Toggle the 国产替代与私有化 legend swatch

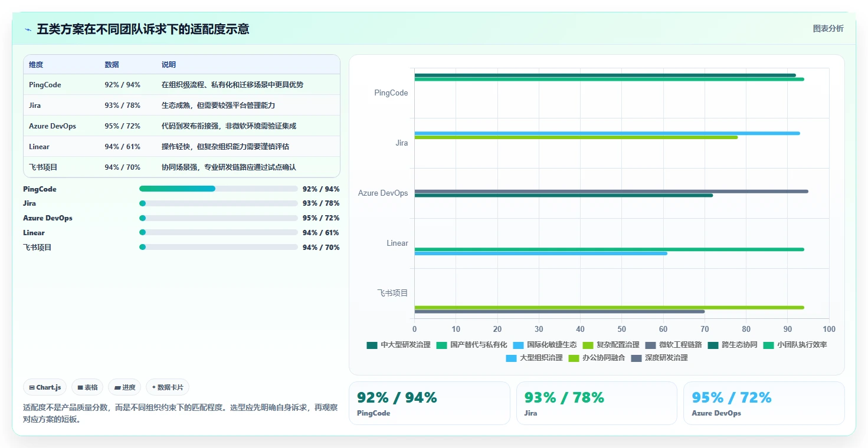click(441, 345)
